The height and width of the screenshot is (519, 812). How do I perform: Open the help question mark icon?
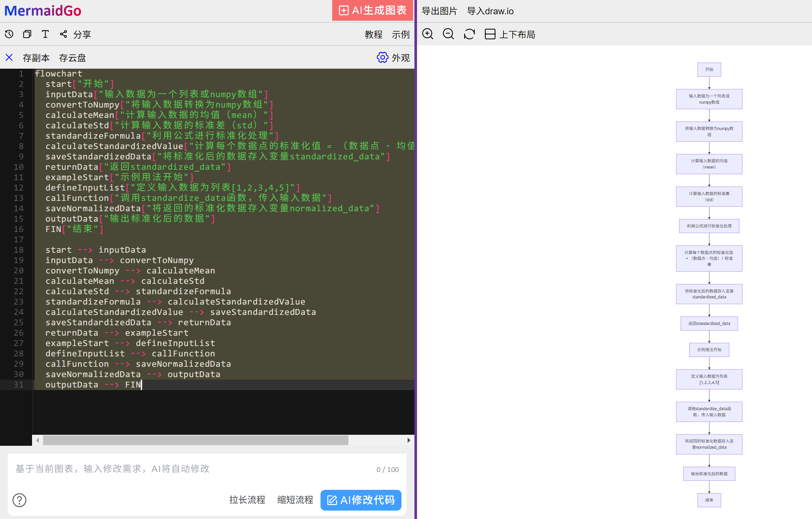coord(19,500)
